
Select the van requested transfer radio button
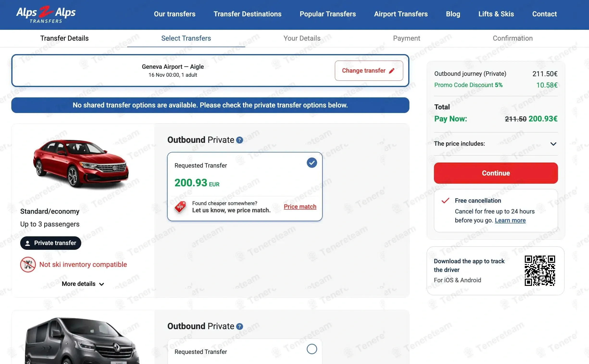[x=312, y=349]
